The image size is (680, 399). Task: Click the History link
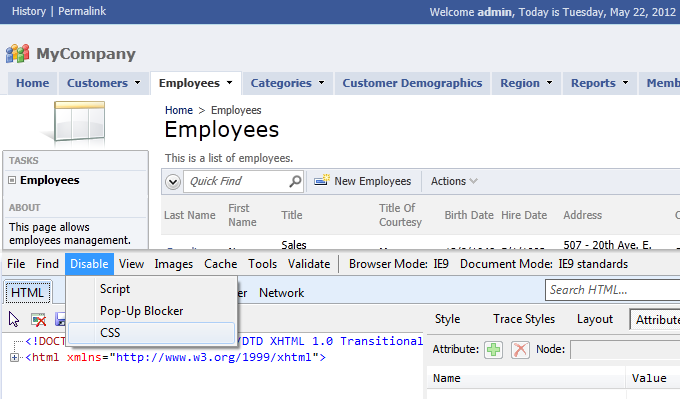29,11
